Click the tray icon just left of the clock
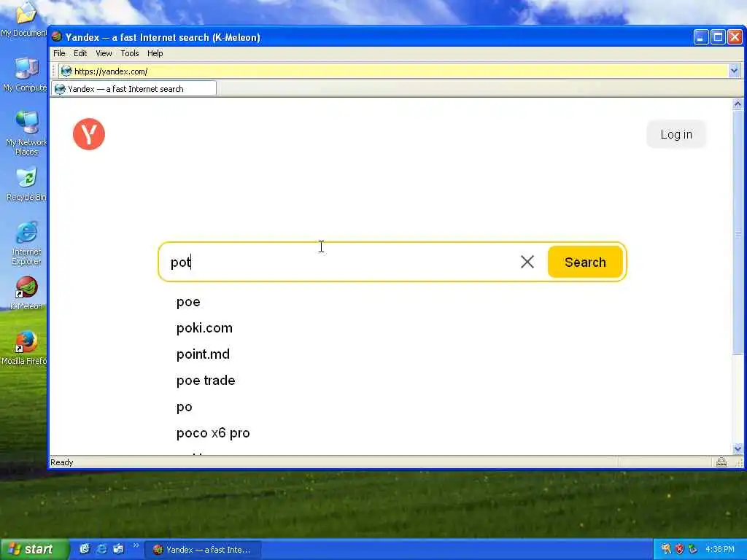747x560 pixels. 693,549
